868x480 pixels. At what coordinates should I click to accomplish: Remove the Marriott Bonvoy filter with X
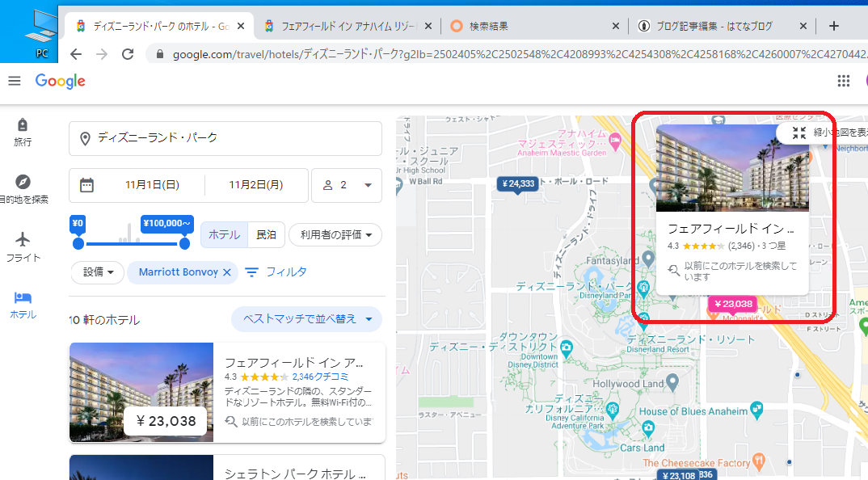(x=227, y=272)
